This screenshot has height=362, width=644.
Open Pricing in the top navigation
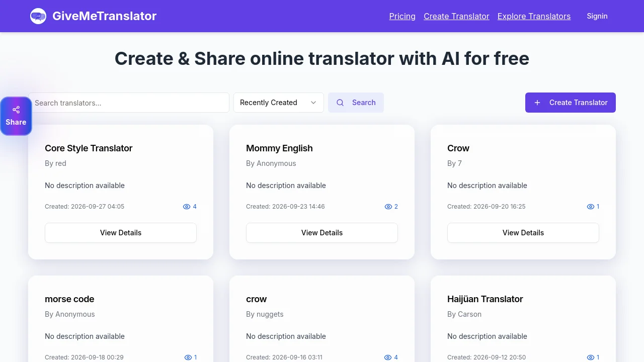tap(403, 16)
